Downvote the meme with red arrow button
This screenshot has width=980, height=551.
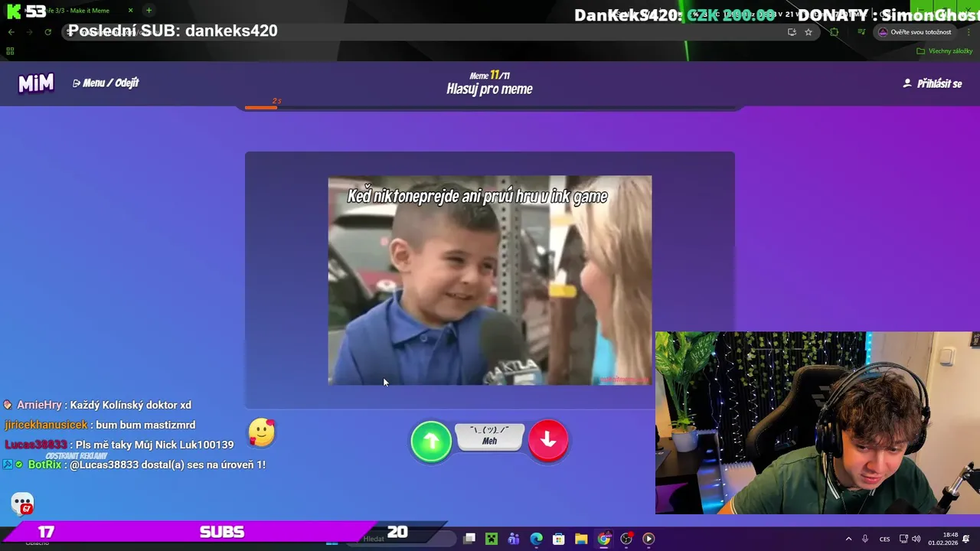point(548,440)
